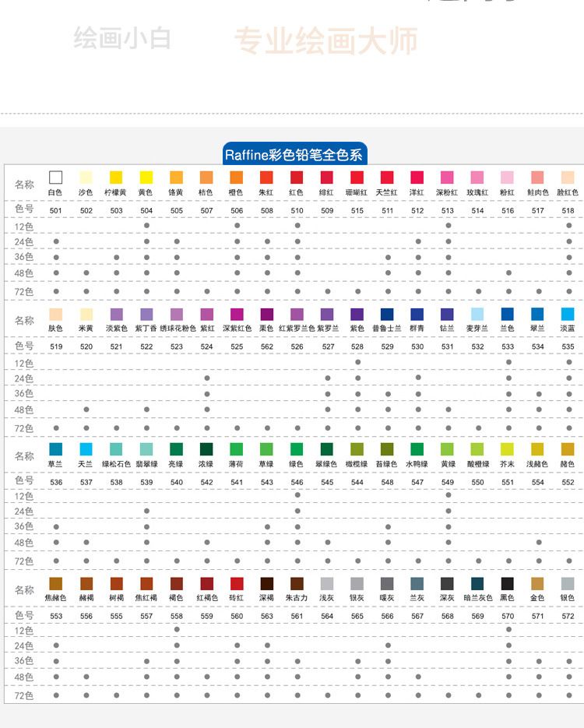This screenshot has width=584, height=728.
Task: Click the color name label '绣球花粉色'
Action: [178, 329]
